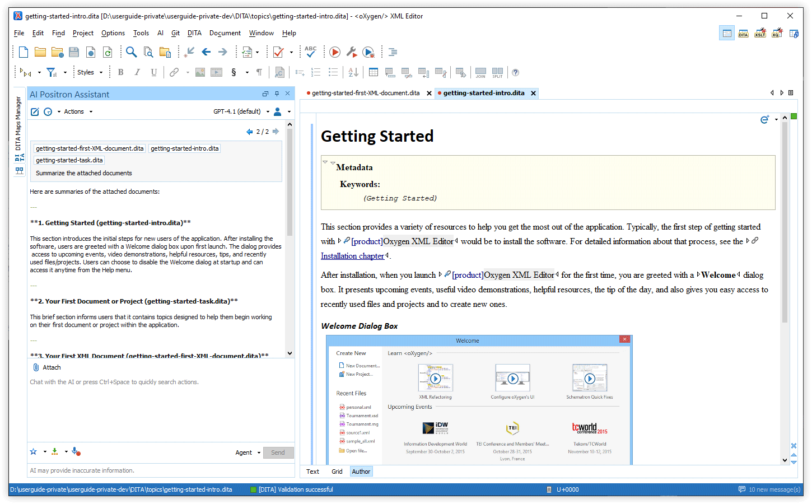Configure transformation scenarios wrench icon
The image size is (812, 504).
[x=352, y=52]
